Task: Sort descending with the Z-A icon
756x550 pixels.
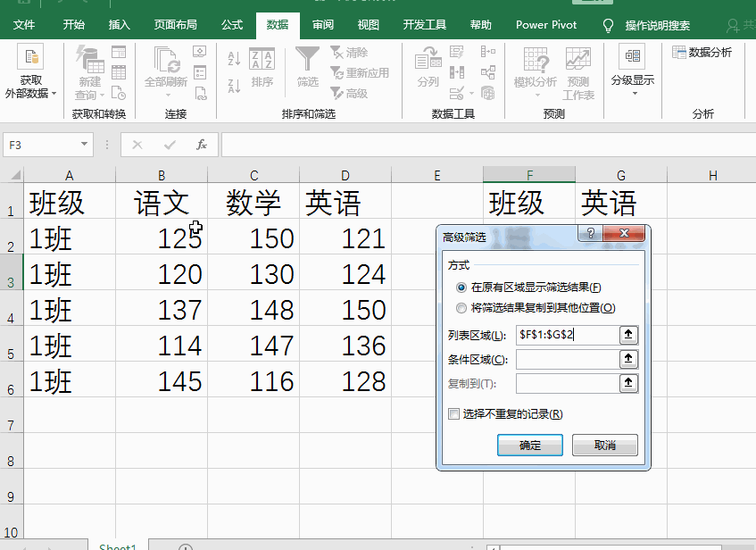Action: point(234,86)
